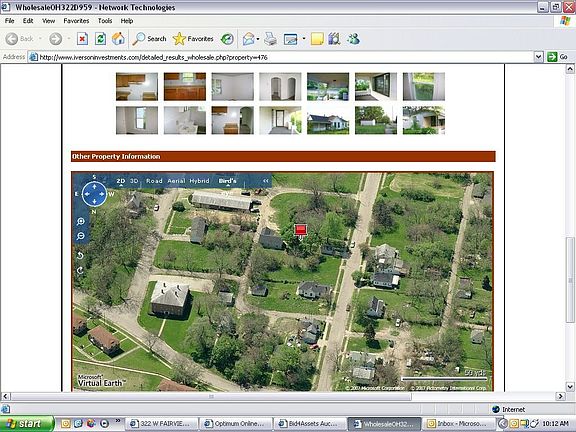Switch the map to Aerial view

tap(176, 181)
